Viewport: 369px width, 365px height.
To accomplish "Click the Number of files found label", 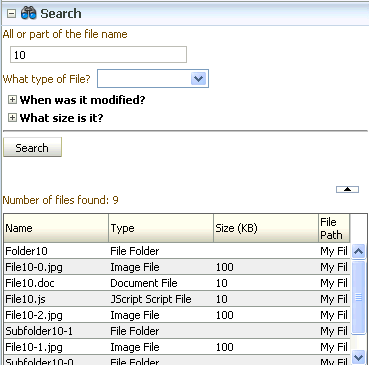I will [60, 200].
